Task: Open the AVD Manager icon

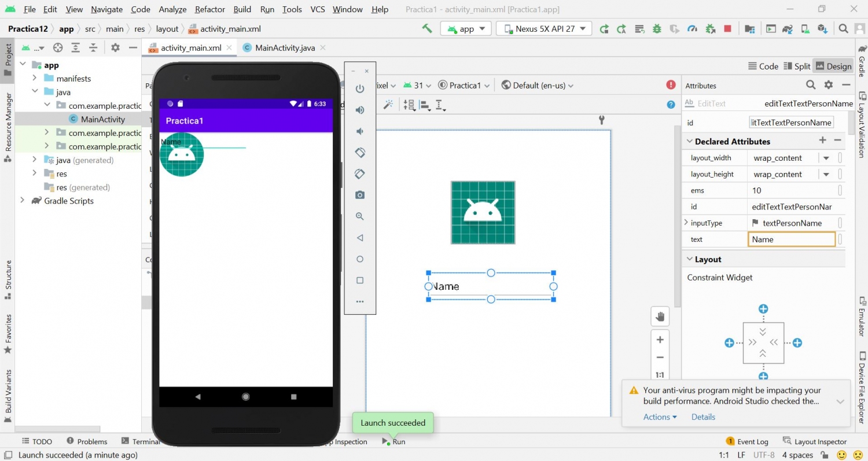Action: click(805, 28)
